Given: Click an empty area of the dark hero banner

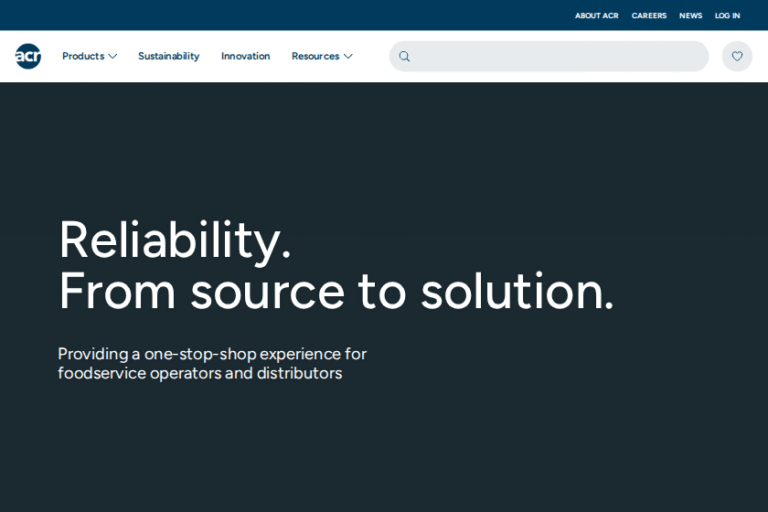Looking at the screenshot, I should pyautogui.click(x=600, y=440).
